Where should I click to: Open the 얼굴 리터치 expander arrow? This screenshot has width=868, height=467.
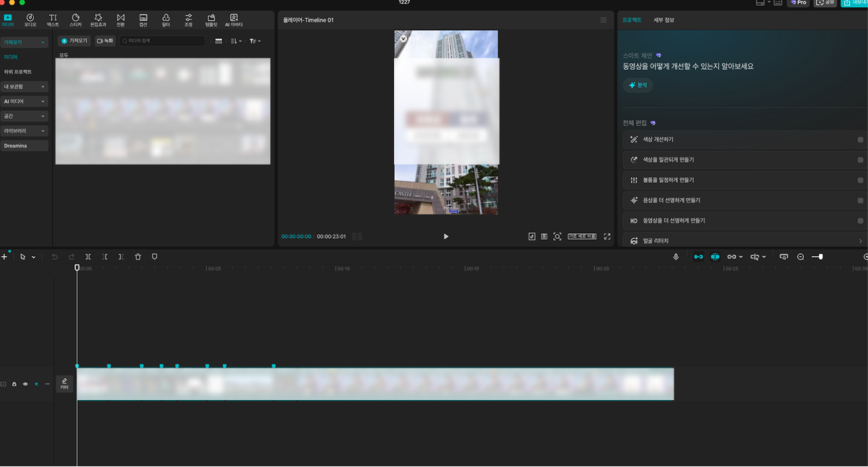pos(860,241)
